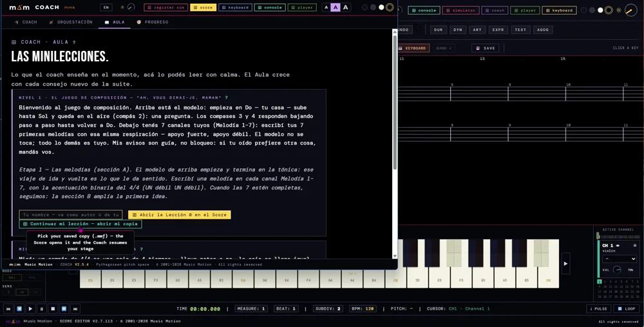The width and height of the screenshot is (644, 327).
Task: Click the help question mark beside COACH · AULA
Action: 74,42
